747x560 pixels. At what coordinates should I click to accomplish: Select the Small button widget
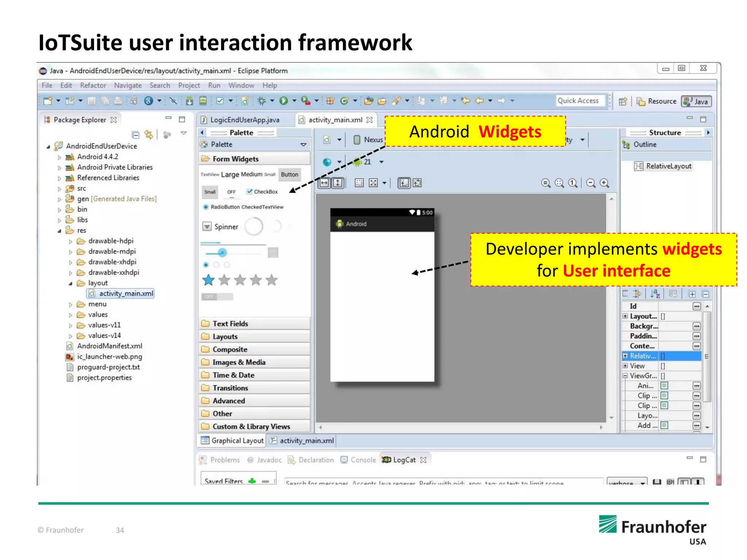[210, 192]
